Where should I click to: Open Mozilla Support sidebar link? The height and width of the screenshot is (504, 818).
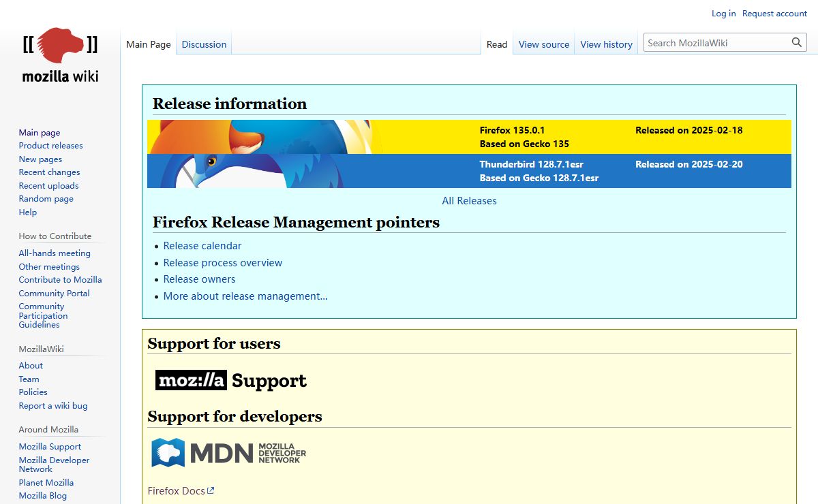click(50, 447)
